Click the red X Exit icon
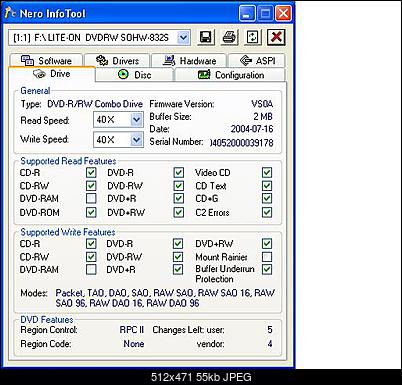 click(x=276, y=37)
